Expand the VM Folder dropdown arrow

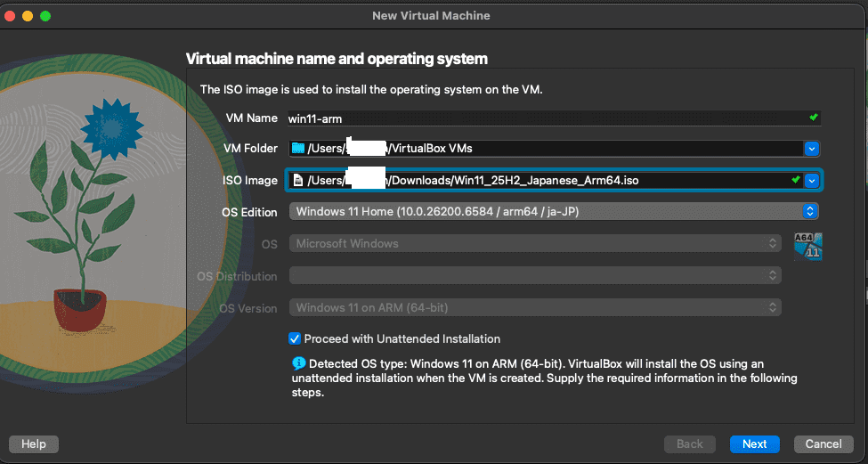811,149
